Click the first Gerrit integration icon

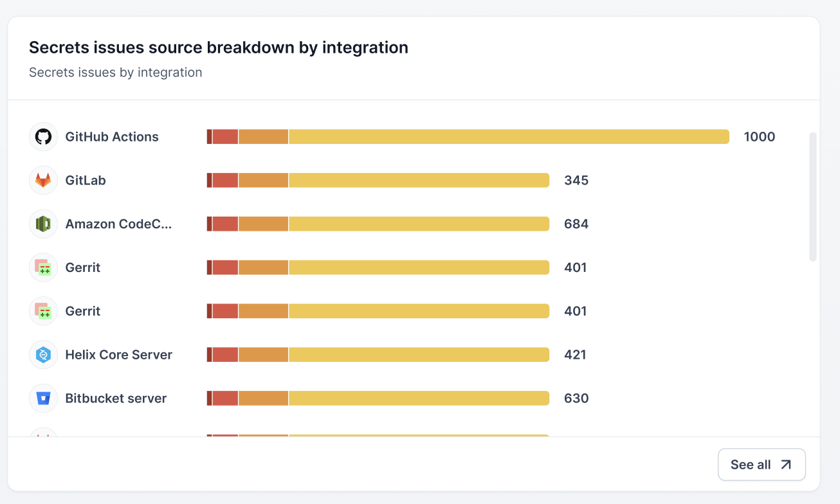pos(42,267)
